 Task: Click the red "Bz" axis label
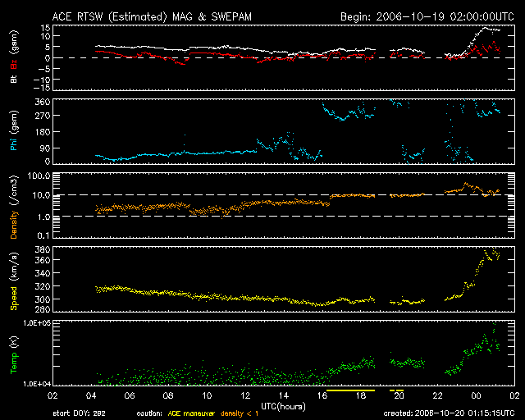[14, 65]
